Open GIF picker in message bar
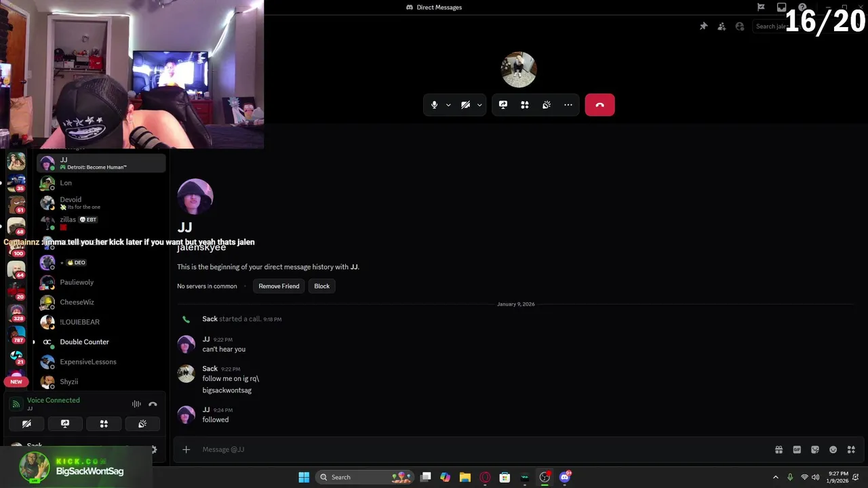Viewport: 868px width, 488px height. [797, 449]
